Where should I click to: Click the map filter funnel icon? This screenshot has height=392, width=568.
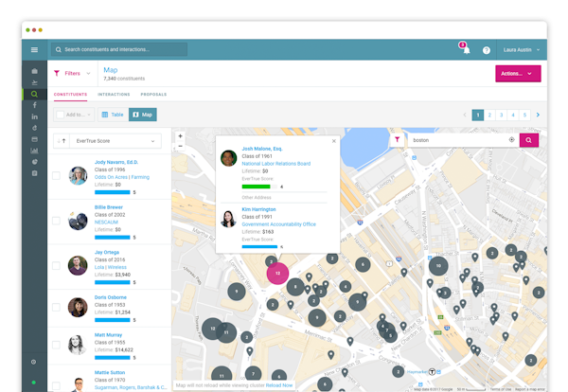coord(398,139)
